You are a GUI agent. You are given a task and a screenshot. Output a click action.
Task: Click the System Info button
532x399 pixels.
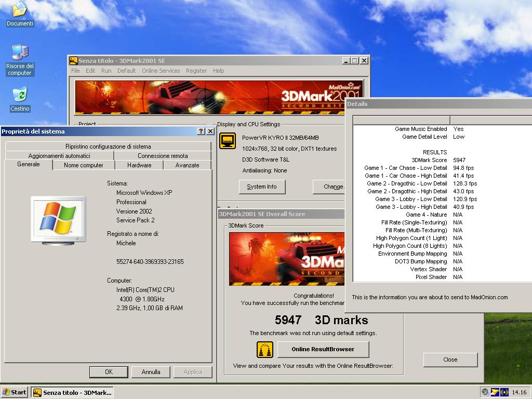pos(262,187)
